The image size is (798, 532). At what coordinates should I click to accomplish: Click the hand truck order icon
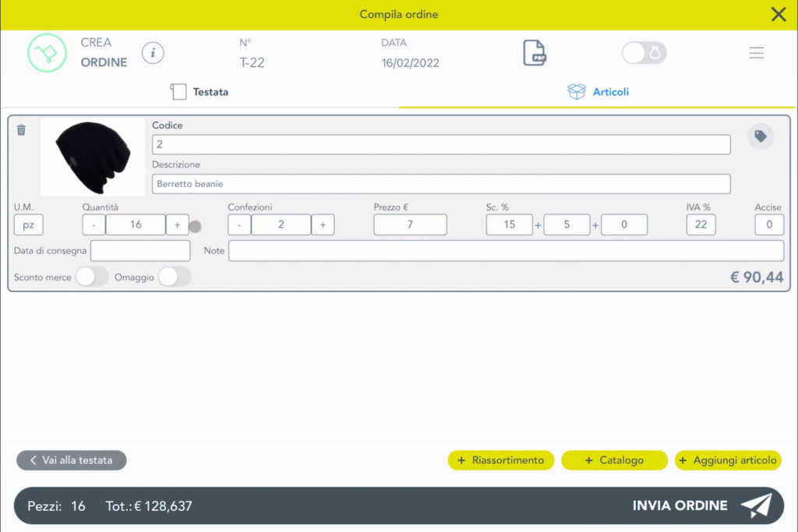click(x=48, y=53)
